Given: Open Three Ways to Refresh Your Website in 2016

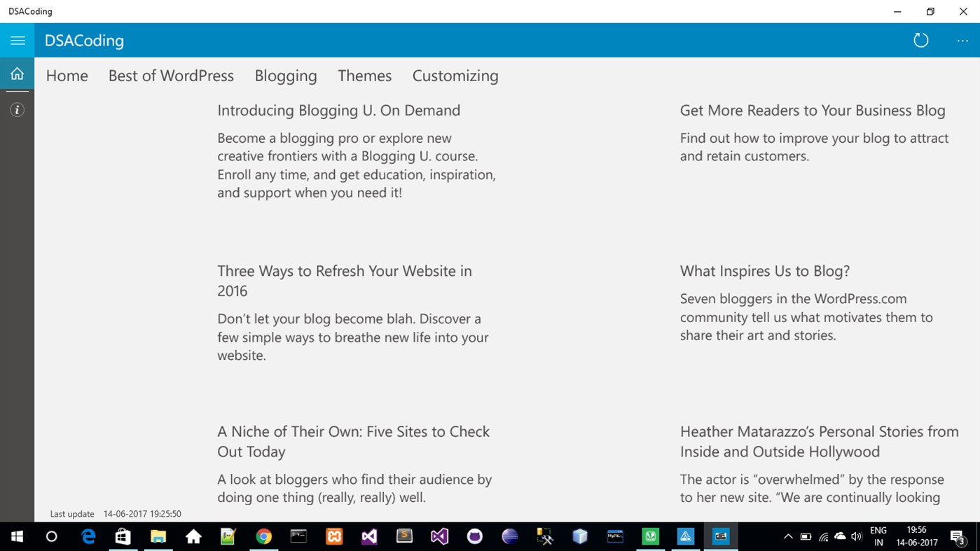Looking at the screenshot, I should click(x=344, y=280).
